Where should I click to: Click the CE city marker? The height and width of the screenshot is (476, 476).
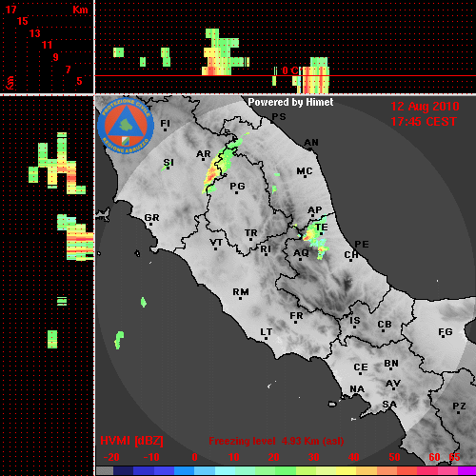click(x=360, y=373)
